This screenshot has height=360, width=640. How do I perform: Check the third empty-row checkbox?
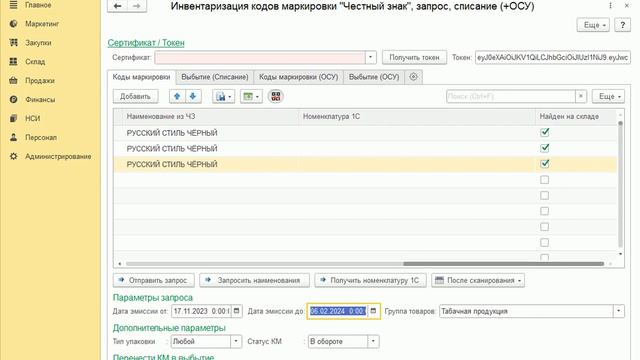[x=544, y=211]
